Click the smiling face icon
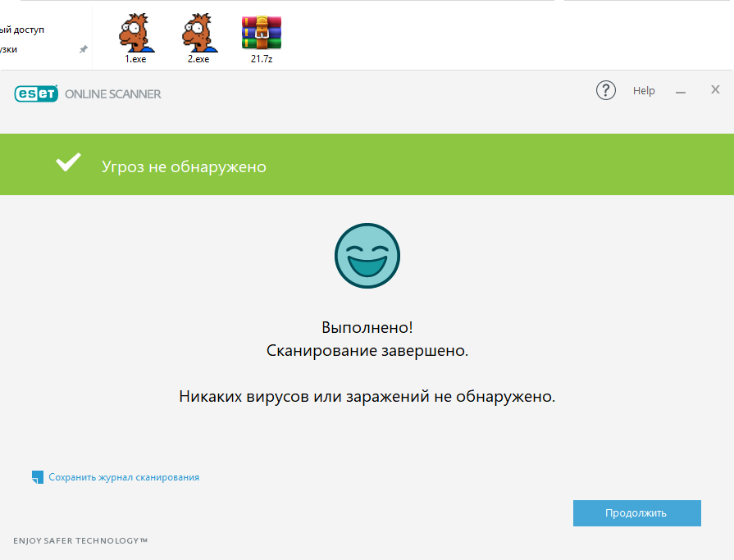The image size is (734, 560). [367, 256]
